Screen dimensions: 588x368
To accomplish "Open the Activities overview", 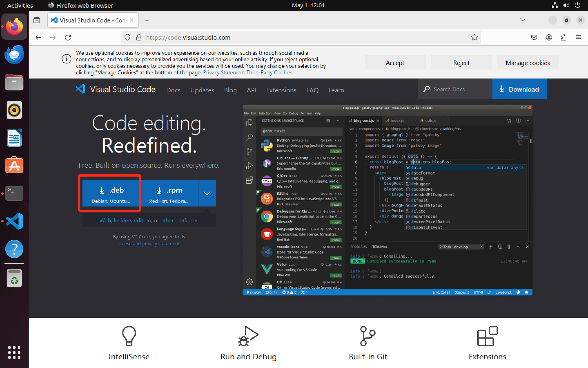I will (20, 5).
